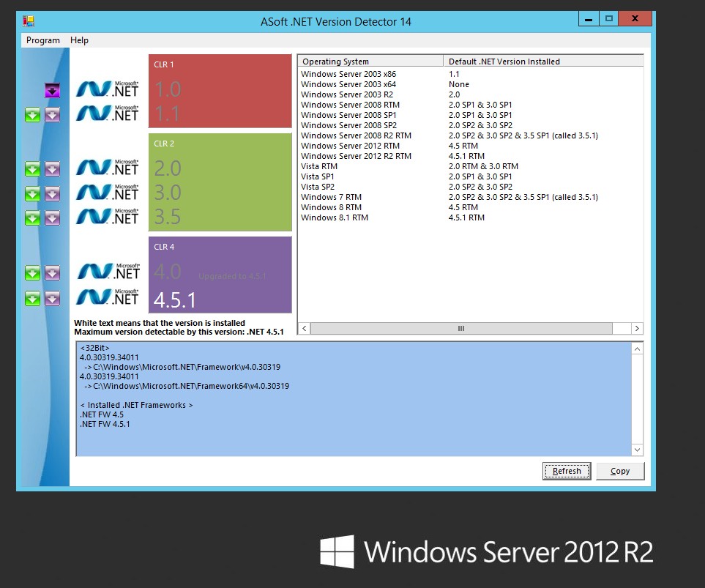Click the Framework64\v4.0.30319 path line
The height and width of the screenshot is (588, 705).
click(187, 386)
